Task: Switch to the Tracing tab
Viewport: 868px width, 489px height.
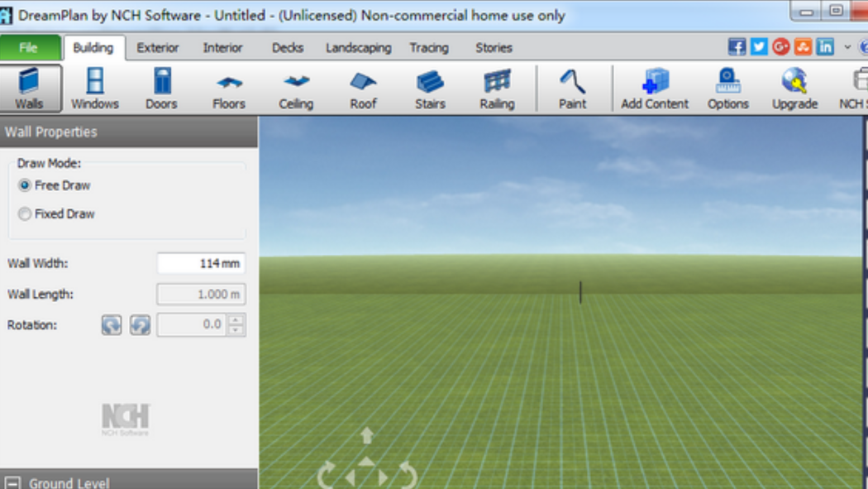Action: point(429,48)
